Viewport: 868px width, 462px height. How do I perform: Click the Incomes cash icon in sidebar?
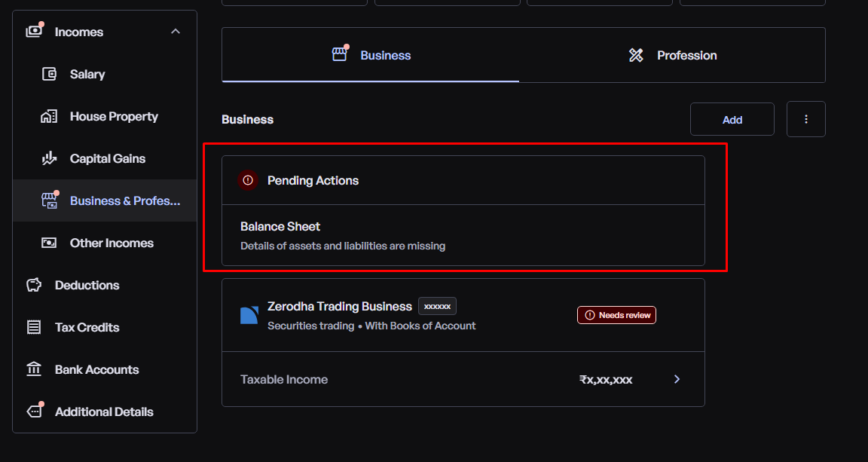35,30
